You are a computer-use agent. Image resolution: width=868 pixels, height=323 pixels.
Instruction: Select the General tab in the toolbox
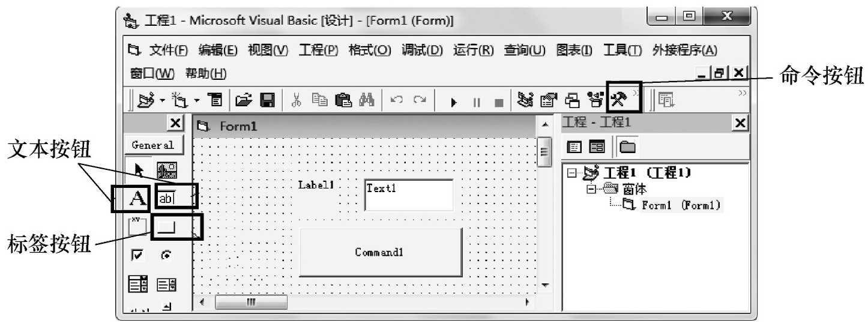[x=153, y=145]
